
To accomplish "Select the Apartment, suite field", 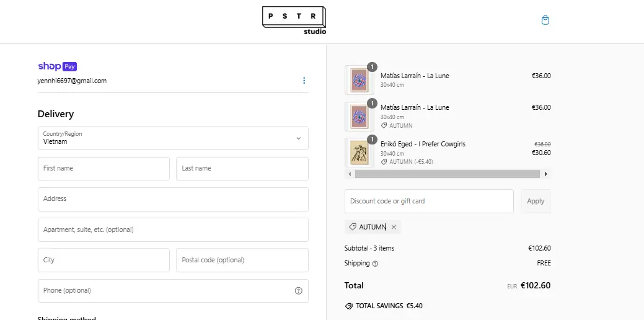I will (x=173, y=229).
